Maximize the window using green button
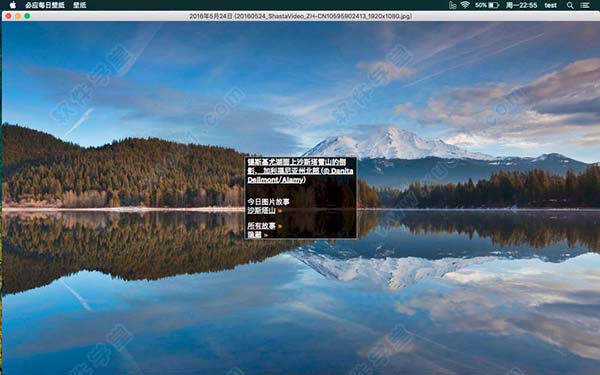600x375 pixels. coord(27,16)
